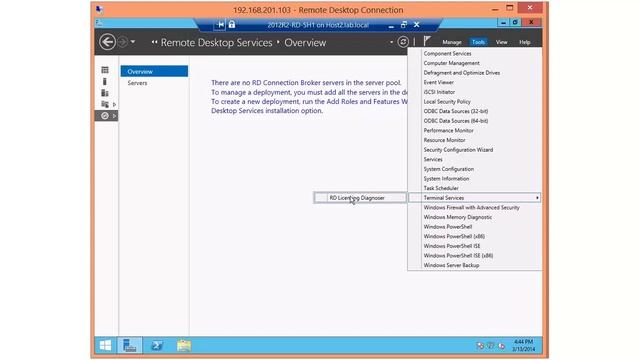Click the breadcrumb dropdown arrow before refresh
Viewport: 640px width, 360px height.
point(391,42)
